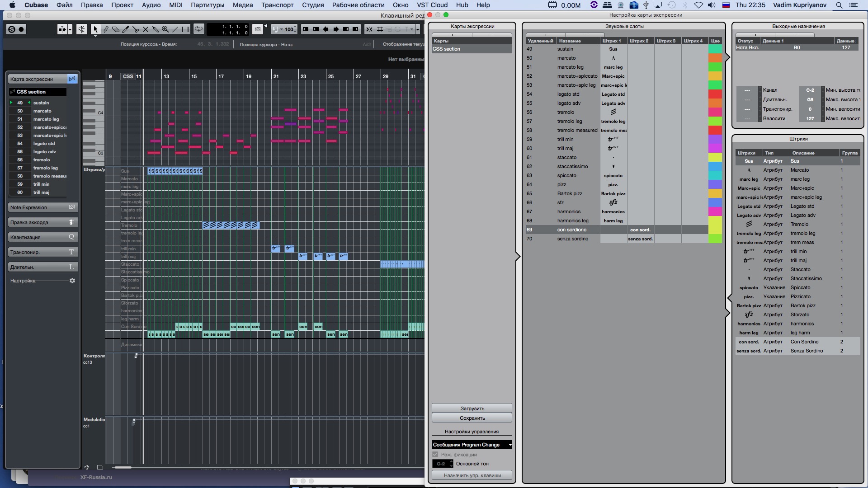Toggle the Реж. фиксации checkbox
Image resolution: width=868 pixels, height=488 pixels.
[435, 455]
